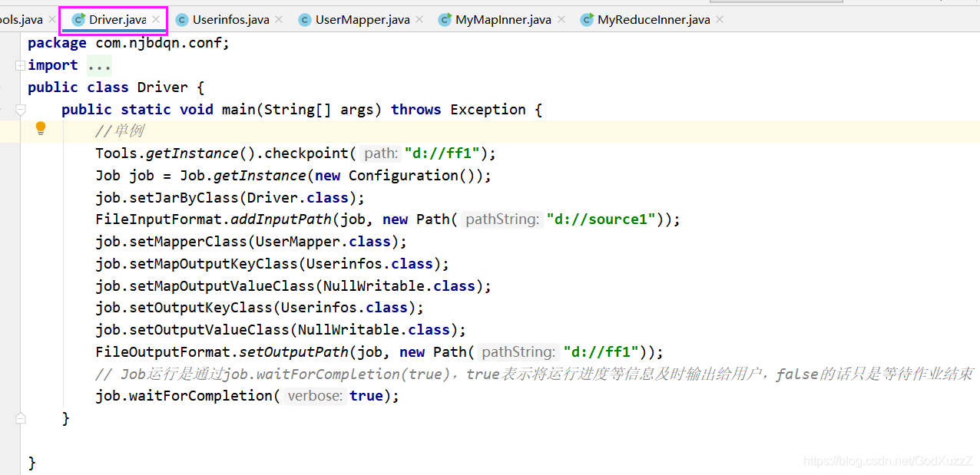Click job.setMapperClass(UserMapper.class) line
980x475 pixels.
click(x=251, y=242)
